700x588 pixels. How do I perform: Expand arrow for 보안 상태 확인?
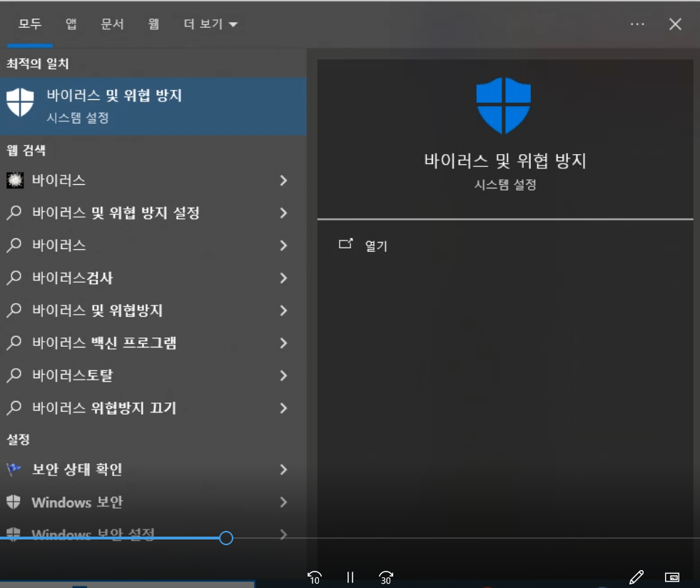click(x=283, y=470)
